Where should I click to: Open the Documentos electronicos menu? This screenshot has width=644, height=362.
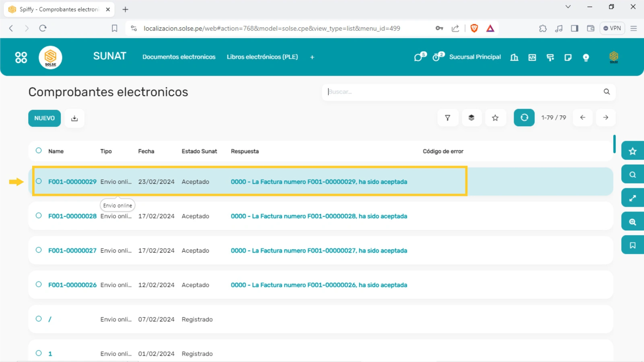(179, 57)
